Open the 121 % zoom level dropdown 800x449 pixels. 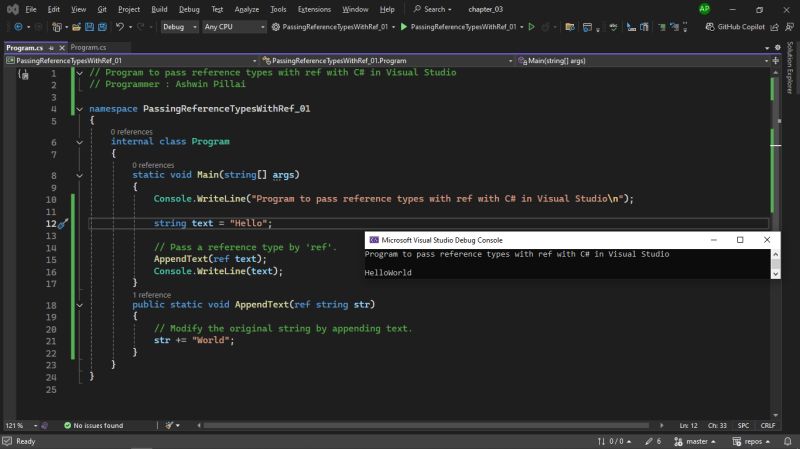tap(21, 425)
